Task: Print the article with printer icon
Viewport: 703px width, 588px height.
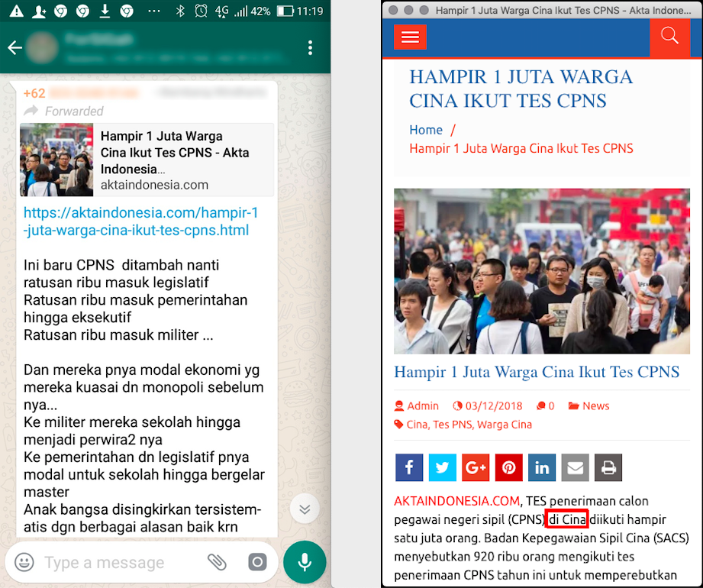Action: [608, 467]
